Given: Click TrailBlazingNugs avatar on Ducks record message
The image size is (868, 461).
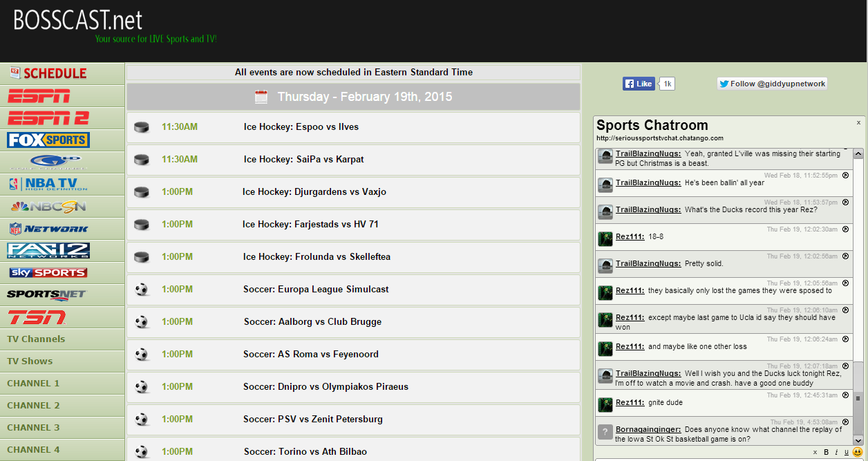Looking at the screenshot, I should 605,212.
